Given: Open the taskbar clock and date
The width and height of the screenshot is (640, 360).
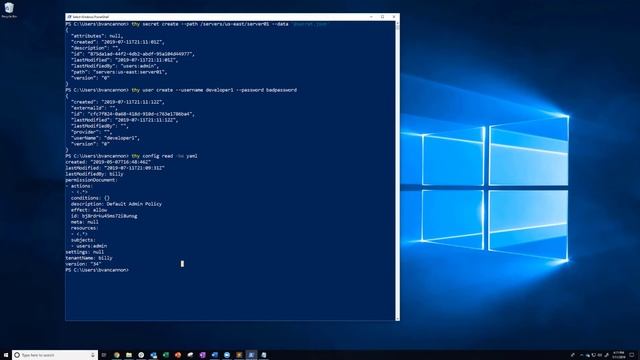Looking at the screenshot, I should 619,355.
